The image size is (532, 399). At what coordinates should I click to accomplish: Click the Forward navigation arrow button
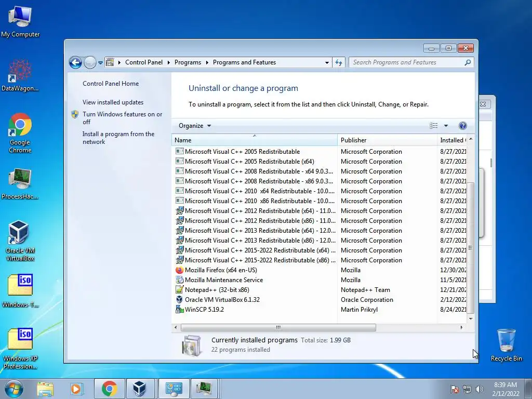(90, 62)
